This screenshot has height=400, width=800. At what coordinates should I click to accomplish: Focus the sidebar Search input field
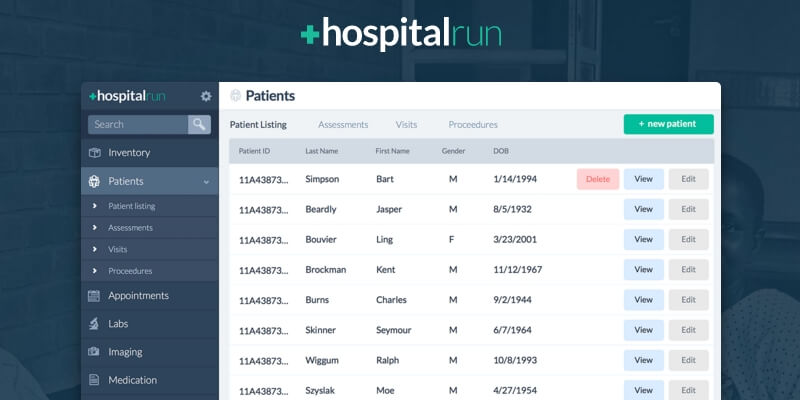point(138,124)
